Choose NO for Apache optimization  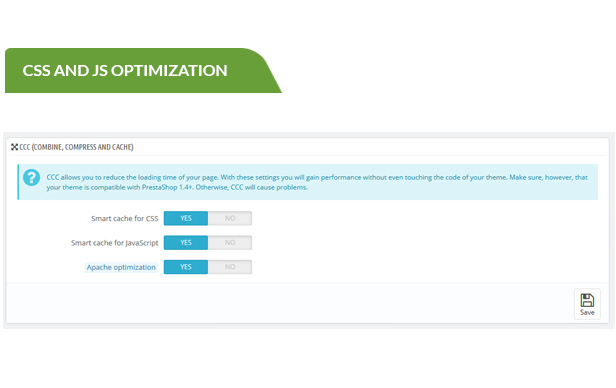(230, 267)
